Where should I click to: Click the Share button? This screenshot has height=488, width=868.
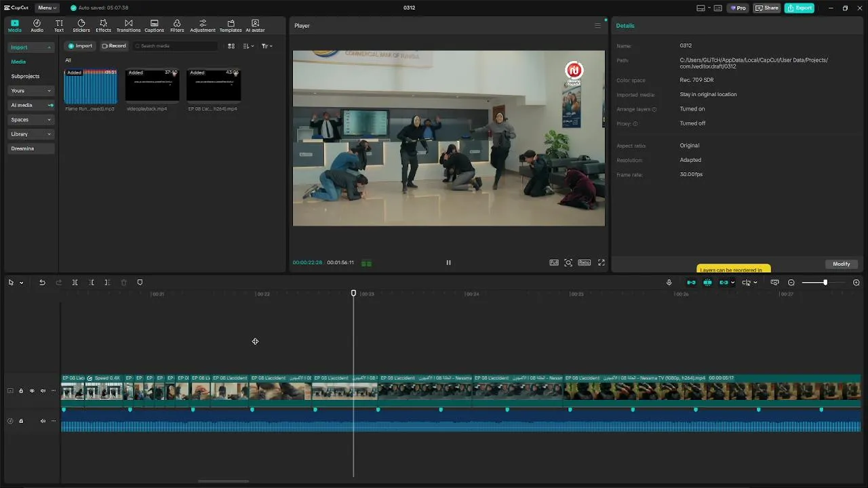coord(767,8)
